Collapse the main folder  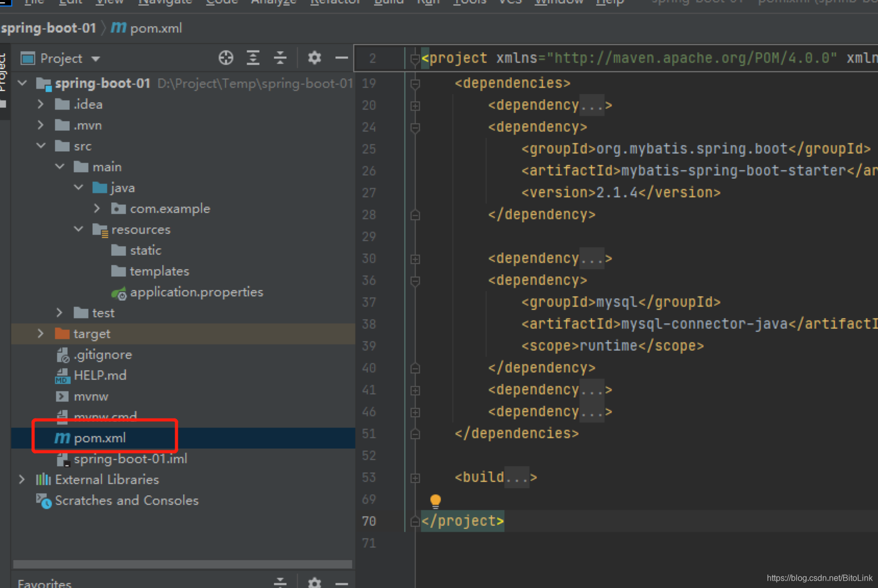click(60, 167)
